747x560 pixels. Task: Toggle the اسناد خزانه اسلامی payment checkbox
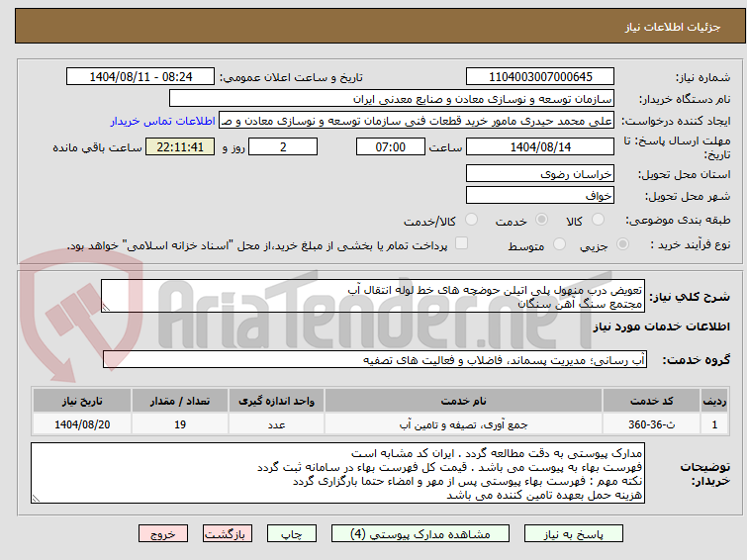click(x=461, y=243)
